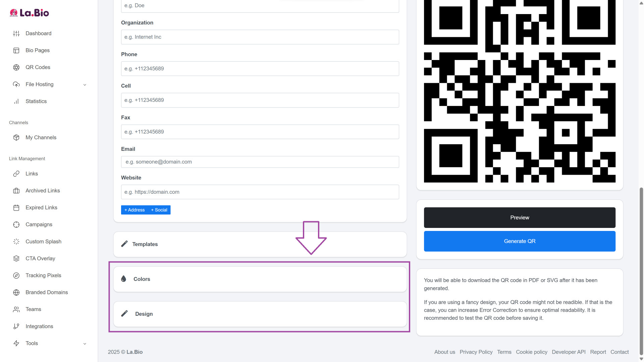
Task: Click the La.Bio logo icon
Action: 14,13
